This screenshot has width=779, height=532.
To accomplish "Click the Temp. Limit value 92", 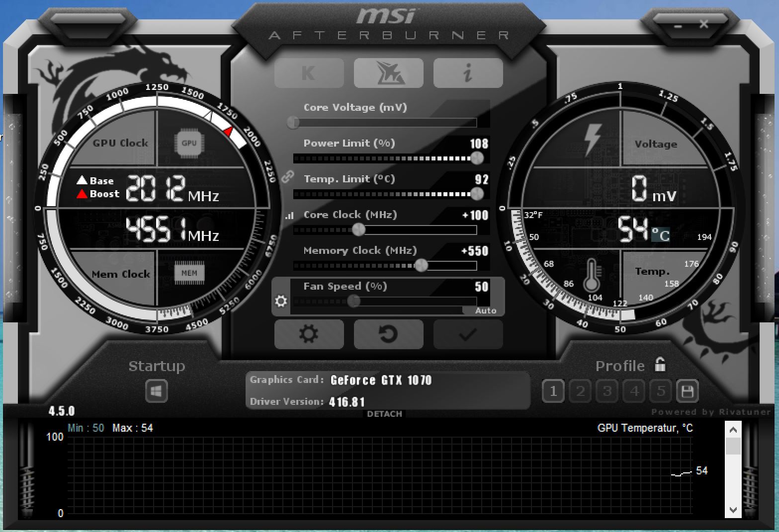I will tap(482, 179).
